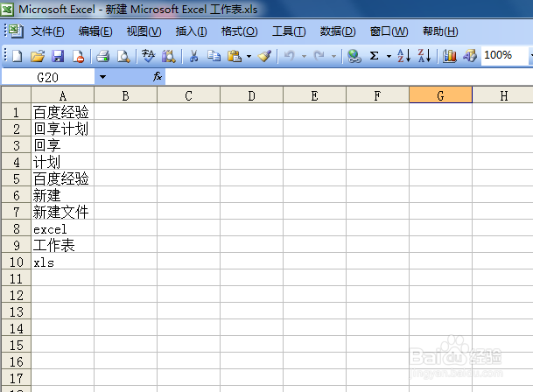Open the 文件(F) menu

click(x=47, y=31)
